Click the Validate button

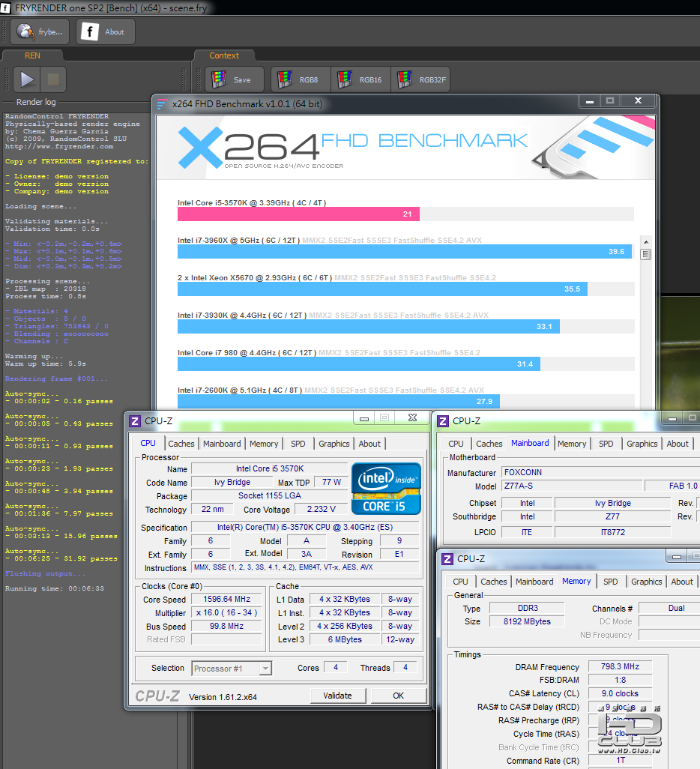pyautogui.click(x=337, y=696)
